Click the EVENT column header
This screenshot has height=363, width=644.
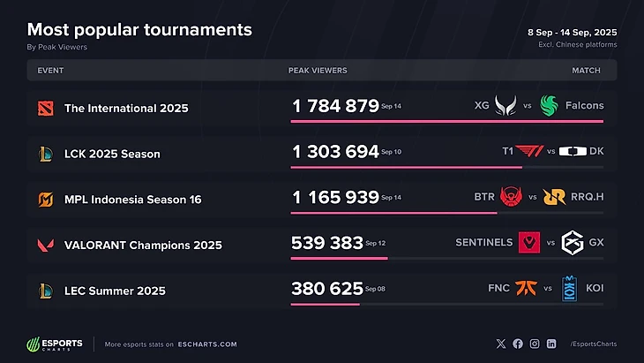point(51,70)
